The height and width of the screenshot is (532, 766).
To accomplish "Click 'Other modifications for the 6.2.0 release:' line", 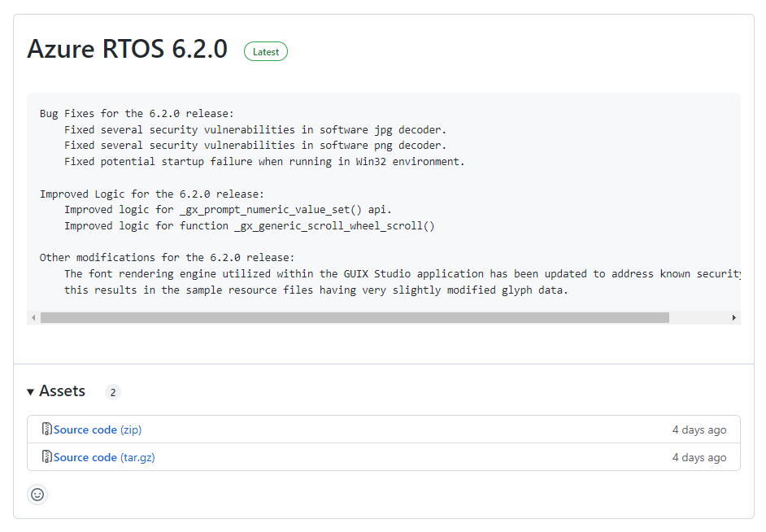I will pos(167,258).
